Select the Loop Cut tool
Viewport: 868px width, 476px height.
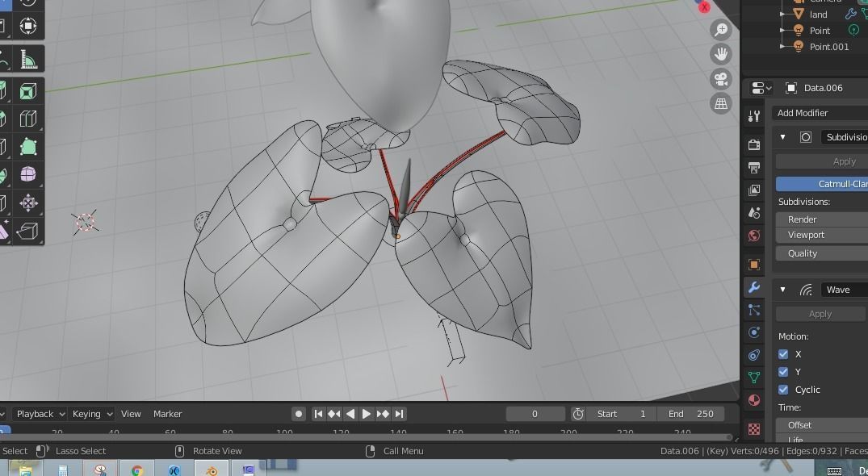27,119
